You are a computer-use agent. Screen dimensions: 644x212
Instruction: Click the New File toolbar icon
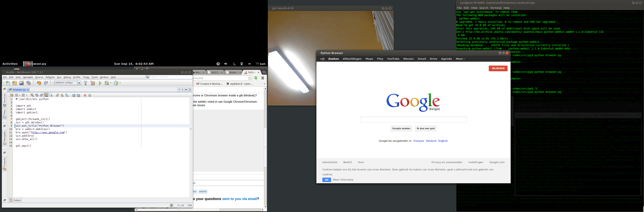click(x=8, y=83)
